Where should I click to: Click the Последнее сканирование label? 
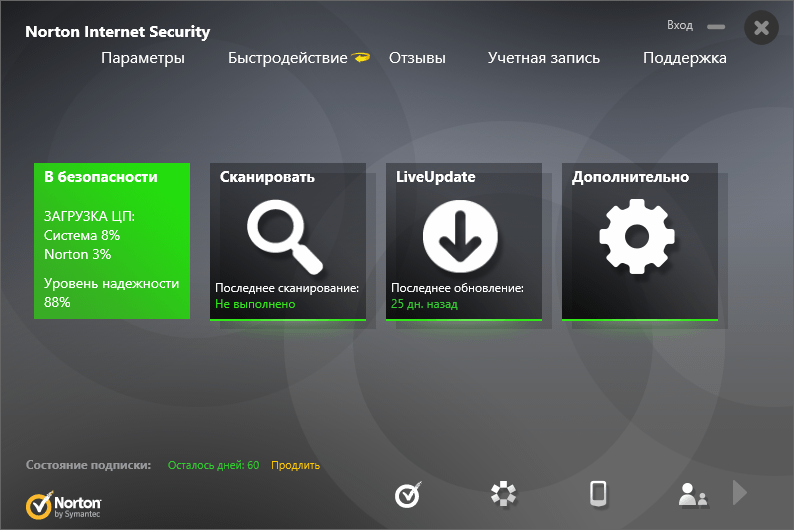tap(287, 288)
